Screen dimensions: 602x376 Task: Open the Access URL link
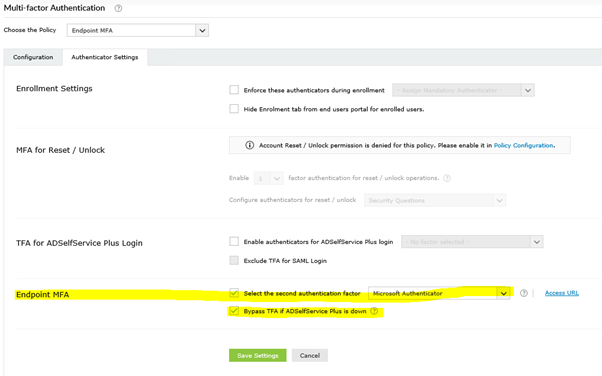[562, 293]
